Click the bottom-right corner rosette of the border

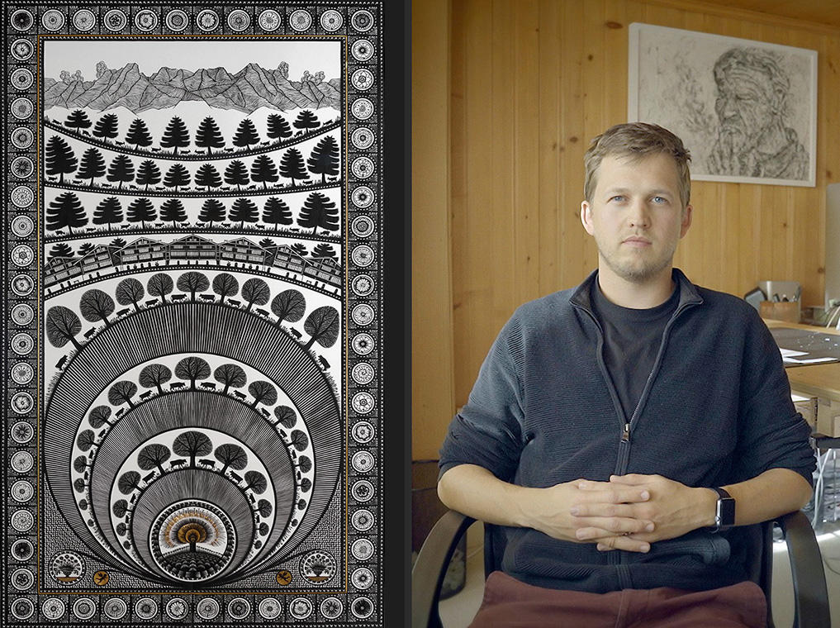point(362,608)
